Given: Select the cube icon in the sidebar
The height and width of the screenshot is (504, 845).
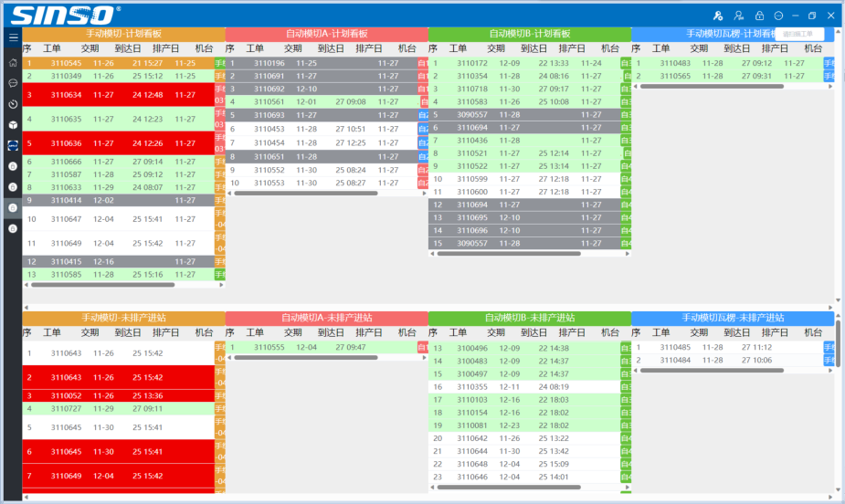Looking at the screenshot, I should coord(13,124).
